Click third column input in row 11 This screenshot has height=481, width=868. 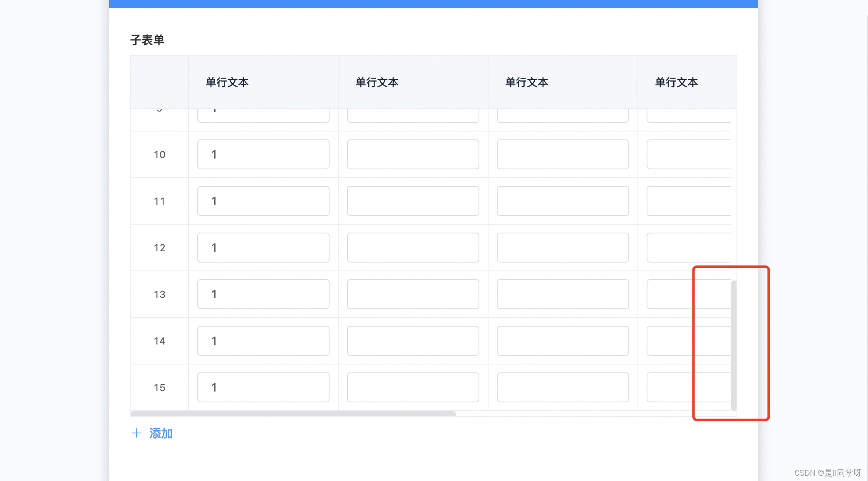[563, 201]
